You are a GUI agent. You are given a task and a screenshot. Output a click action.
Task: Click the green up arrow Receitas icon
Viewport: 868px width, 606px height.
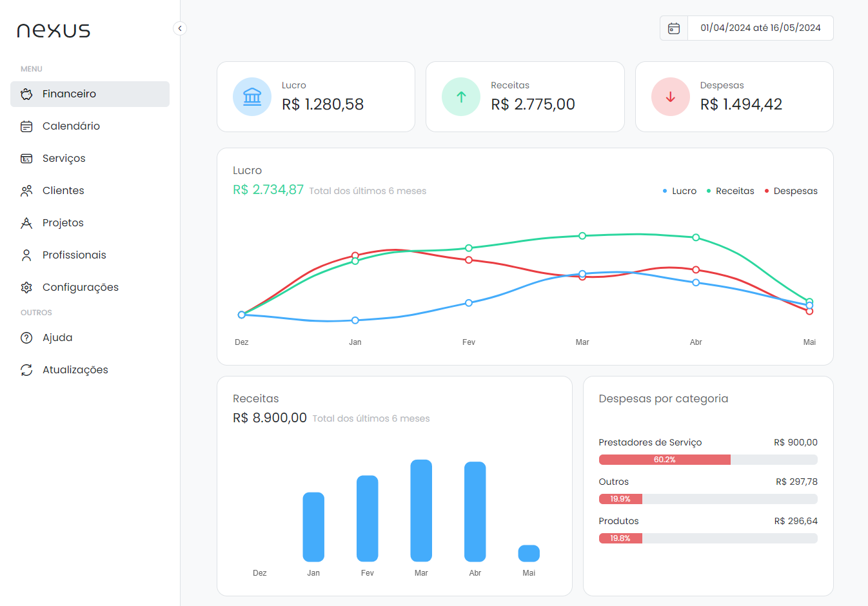[461, 97]
